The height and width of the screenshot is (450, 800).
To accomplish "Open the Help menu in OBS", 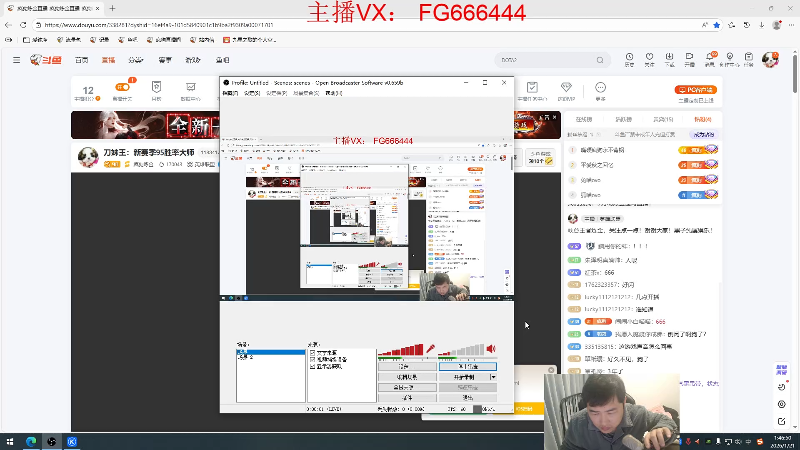I will (334, 93).
